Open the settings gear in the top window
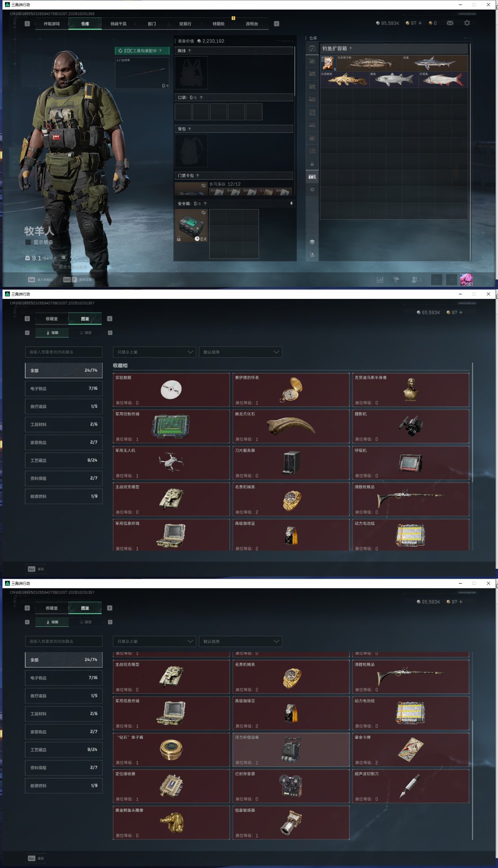This screenshot has width=498, height=868. tap(467, 23)
